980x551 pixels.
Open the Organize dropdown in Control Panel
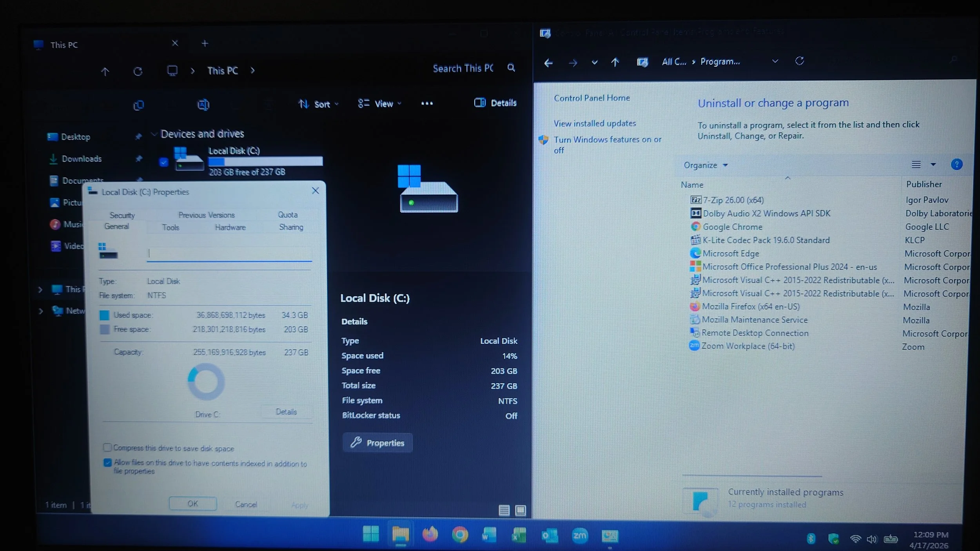click(706, 165)
